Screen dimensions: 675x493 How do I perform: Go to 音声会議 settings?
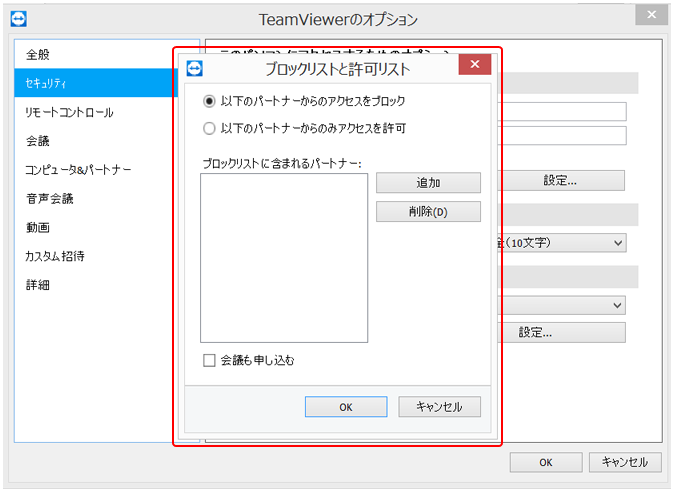tap(49, 199)
